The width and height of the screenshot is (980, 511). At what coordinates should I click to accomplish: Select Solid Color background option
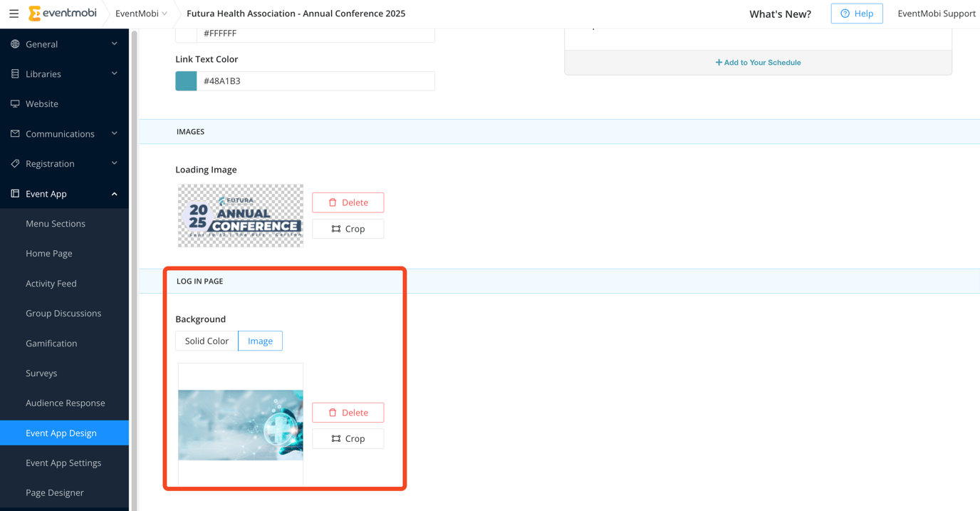(x=207, y=341)
